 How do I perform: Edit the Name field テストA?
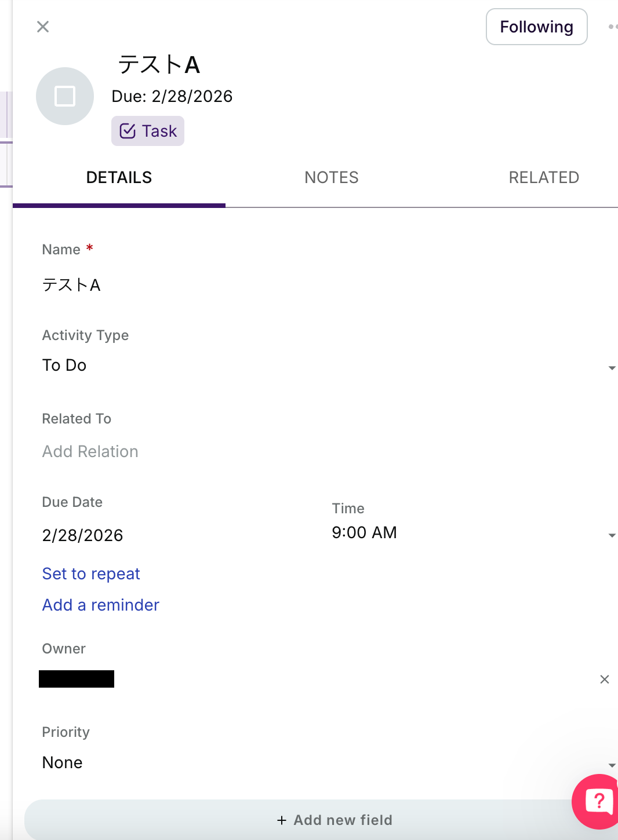pos(174,285)
